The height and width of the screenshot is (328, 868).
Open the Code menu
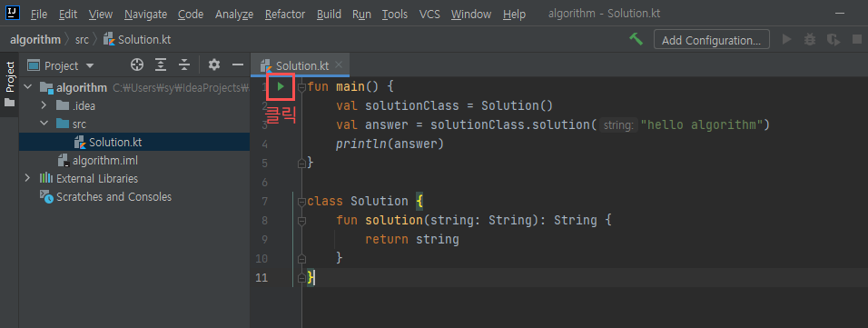coord(191,14)
